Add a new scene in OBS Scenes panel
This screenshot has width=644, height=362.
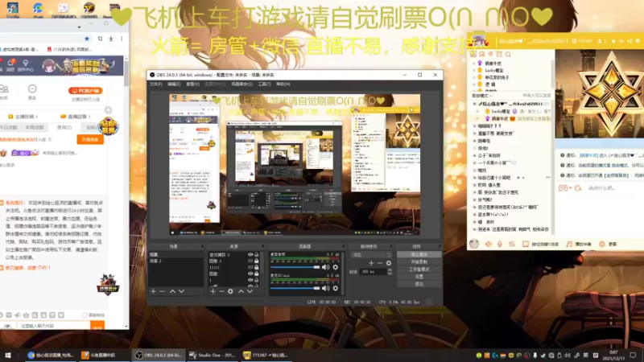tap(153, 291)
